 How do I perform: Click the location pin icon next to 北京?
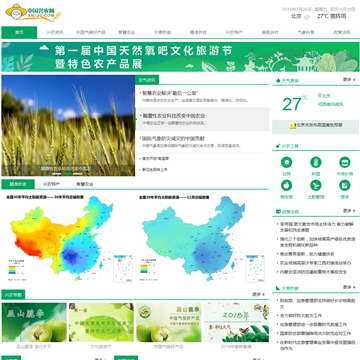click(319, 96)
